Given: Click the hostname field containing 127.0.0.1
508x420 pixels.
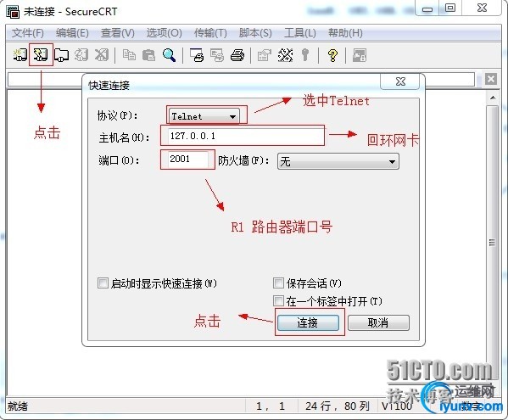Looking at the screenshot, I should (246, 136).
